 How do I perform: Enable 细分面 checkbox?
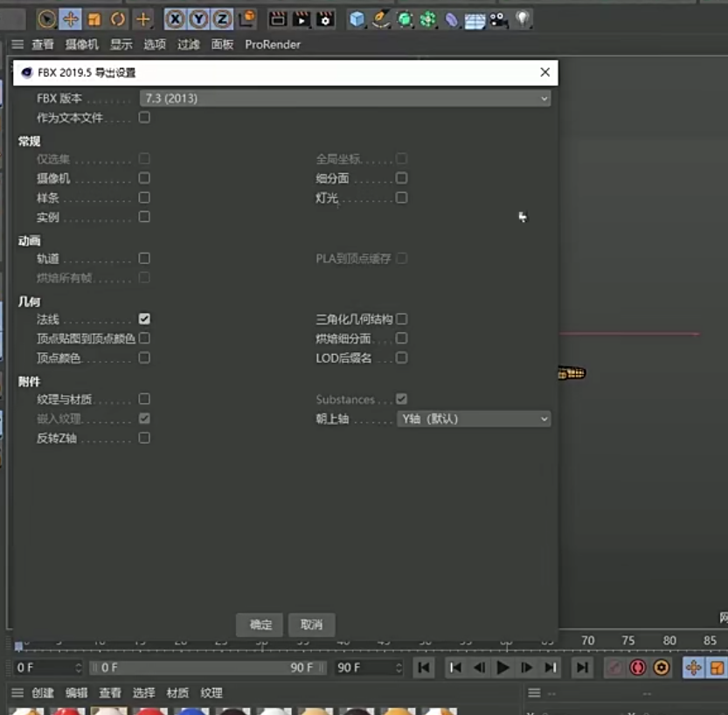tap(402, 177)
